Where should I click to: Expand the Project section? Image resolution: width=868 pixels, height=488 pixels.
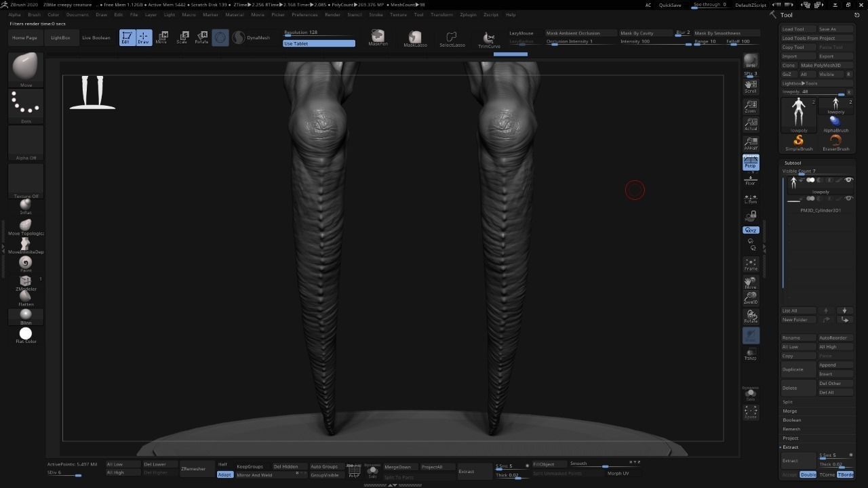click(791, 438)
